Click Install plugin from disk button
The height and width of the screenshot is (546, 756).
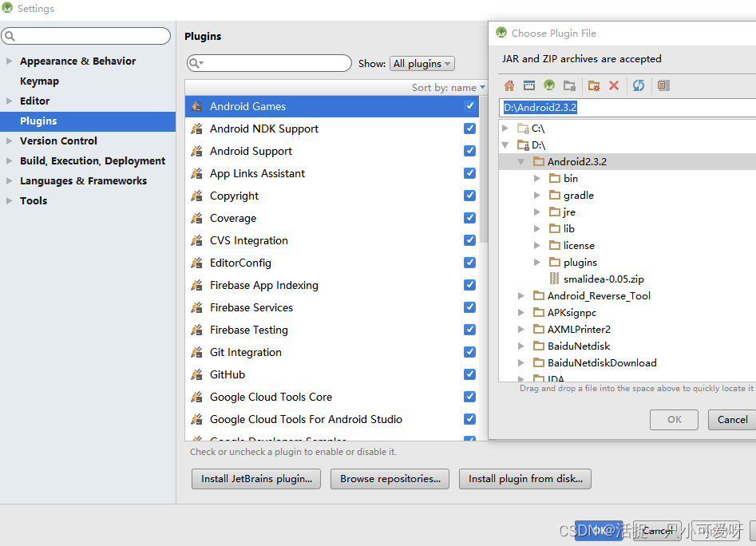coord(525,479)
